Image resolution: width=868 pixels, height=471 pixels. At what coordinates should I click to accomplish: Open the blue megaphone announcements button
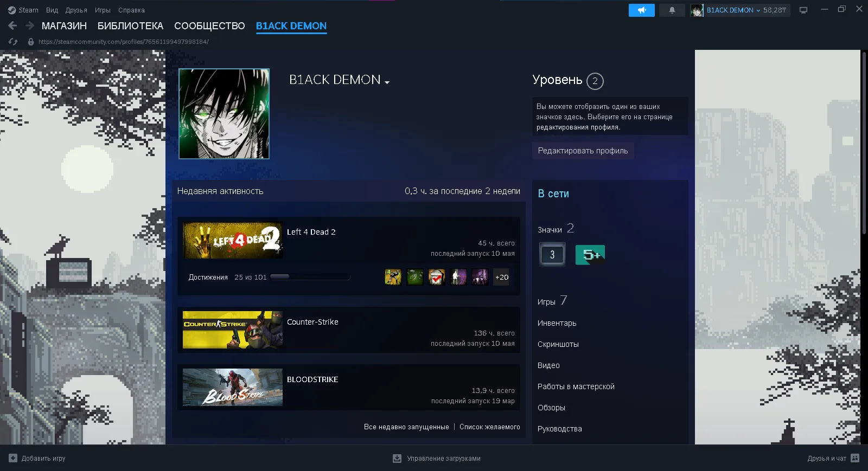642,10
